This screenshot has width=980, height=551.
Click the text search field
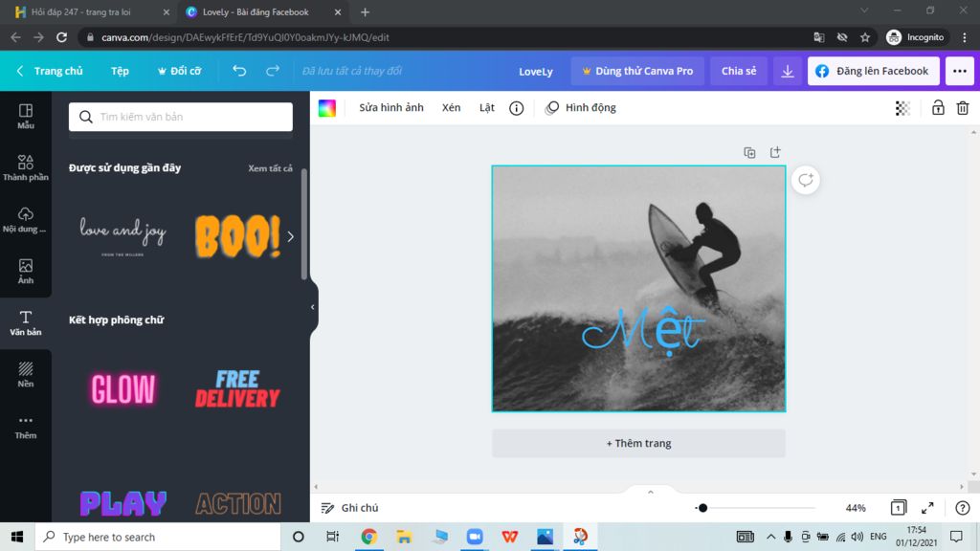[181, 117]
